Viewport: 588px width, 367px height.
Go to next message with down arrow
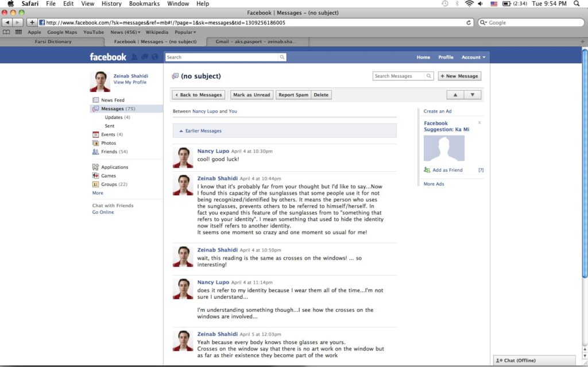(472, 95)
